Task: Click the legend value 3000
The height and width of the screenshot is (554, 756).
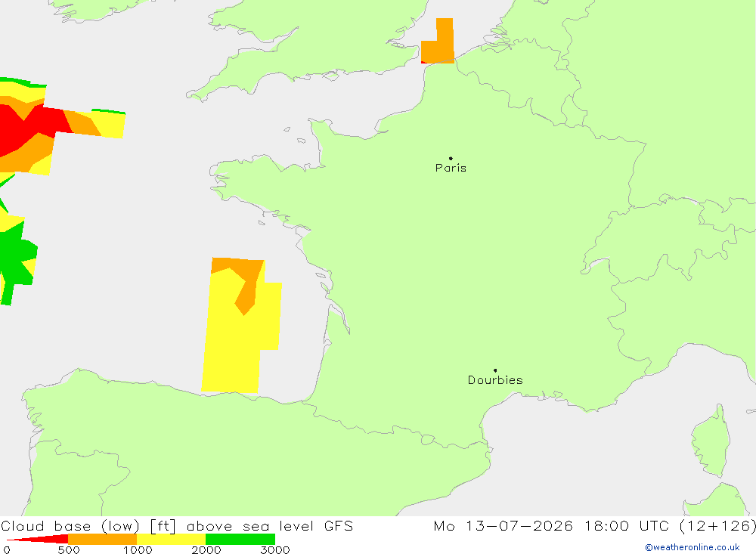Action: click(275, 550)
